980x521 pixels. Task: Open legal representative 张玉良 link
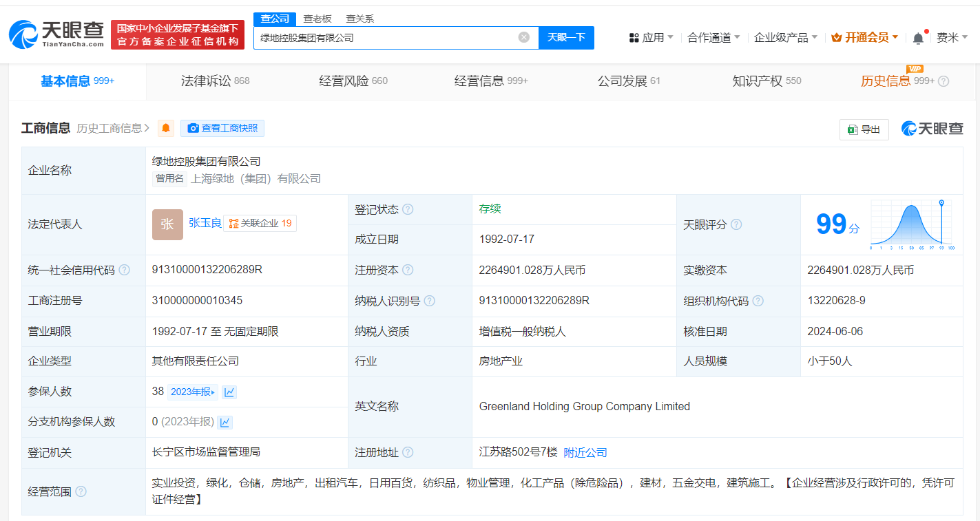coord(205,223)
